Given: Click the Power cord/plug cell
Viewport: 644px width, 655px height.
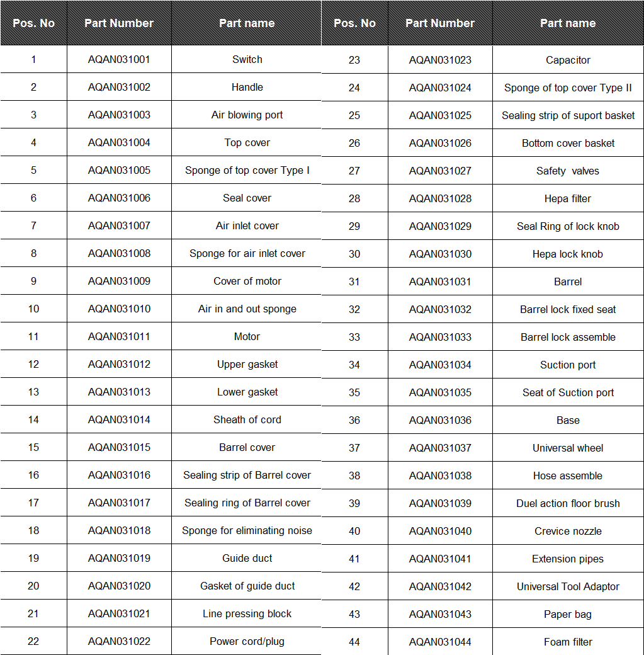Looking at the screenshot, I should [x=247, y=641].
